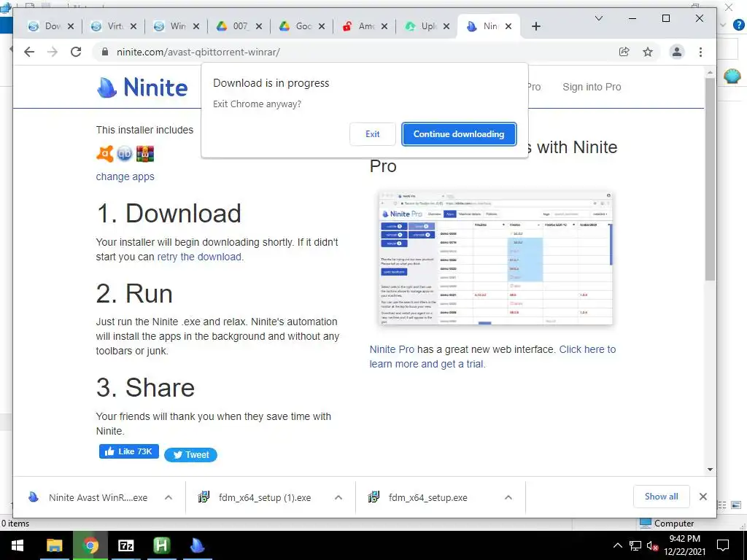Click the browser forward arrow
Viewport: 747px width, 560px height.
pos(53,52)
